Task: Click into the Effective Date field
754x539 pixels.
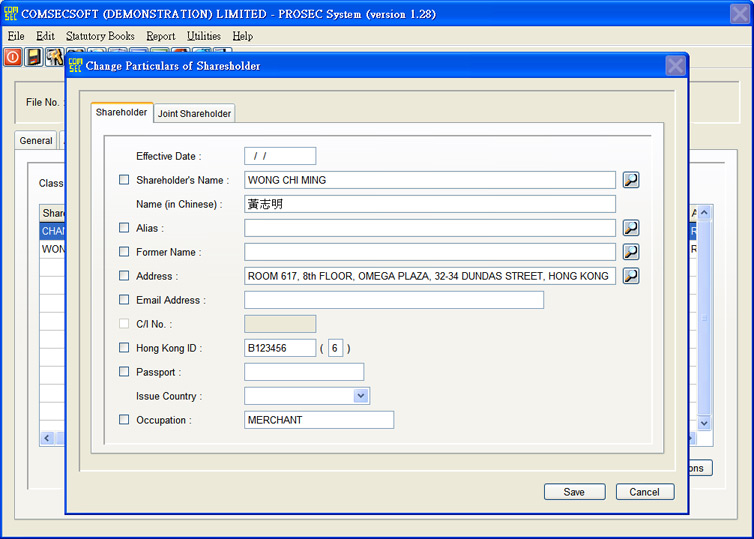Action: tap(280, 156)
